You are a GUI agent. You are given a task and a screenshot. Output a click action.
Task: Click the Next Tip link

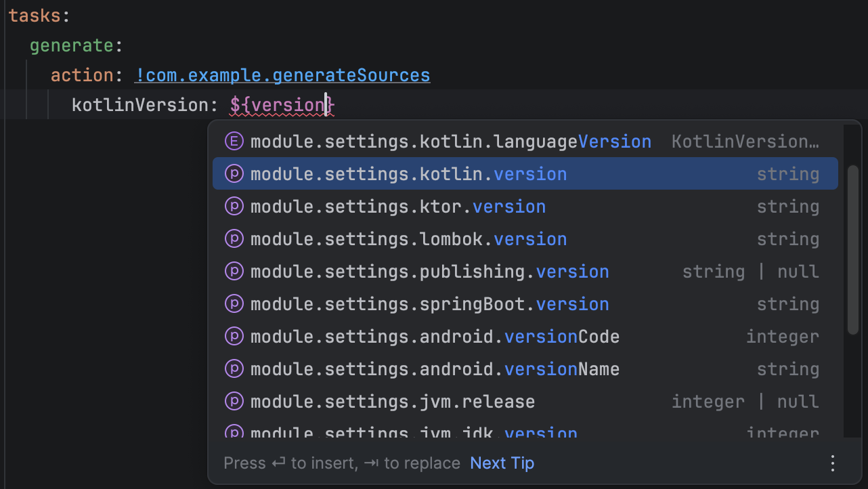(502, 463)
